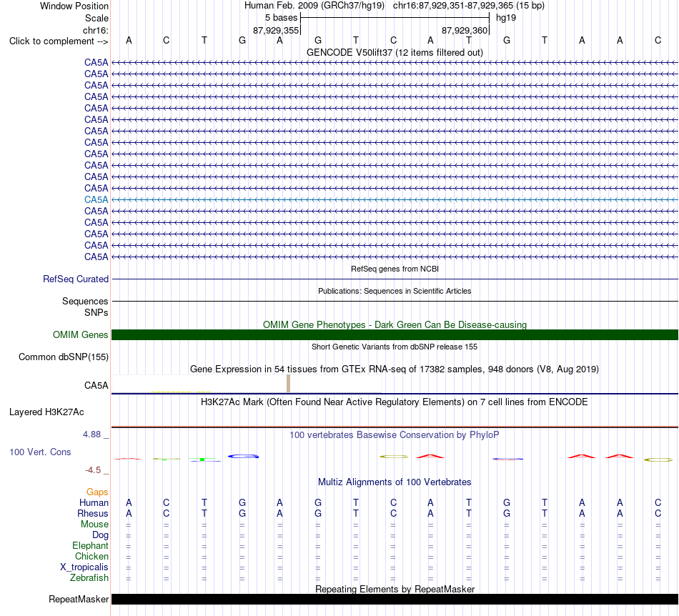Click the 'chr16:' ruler label
Screen dimensions: 679x616
pos(96,30)
